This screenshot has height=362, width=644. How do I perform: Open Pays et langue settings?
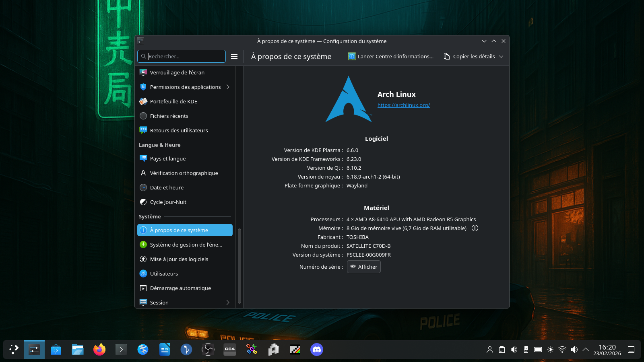(x=168, y=158)
